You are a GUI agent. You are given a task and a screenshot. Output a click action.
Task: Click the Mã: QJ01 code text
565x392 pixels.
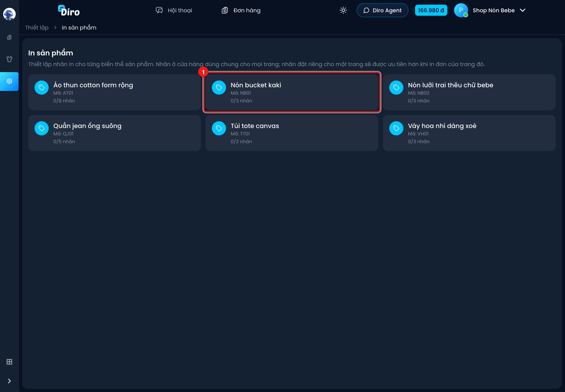pos(64,134)
